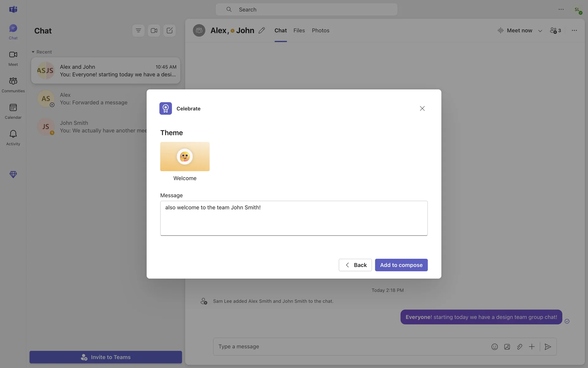Click the pencil icon to rename the group
The image size is (588, 368).
[262, 31]
